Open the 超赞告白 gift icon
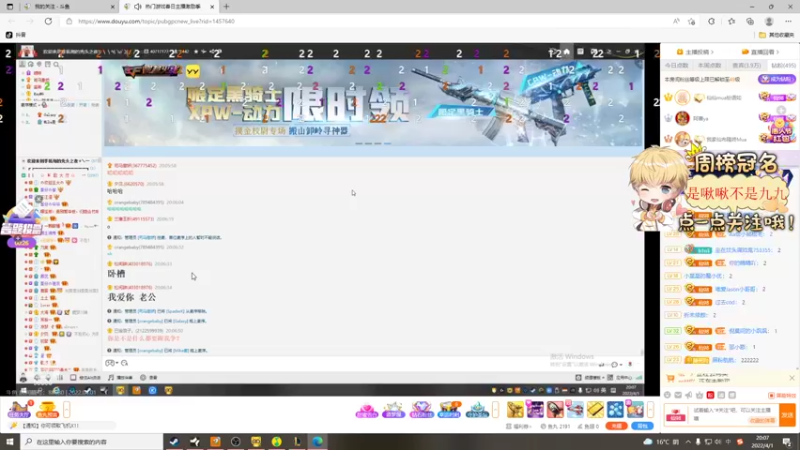800x450 pixels. pos(366,410)
